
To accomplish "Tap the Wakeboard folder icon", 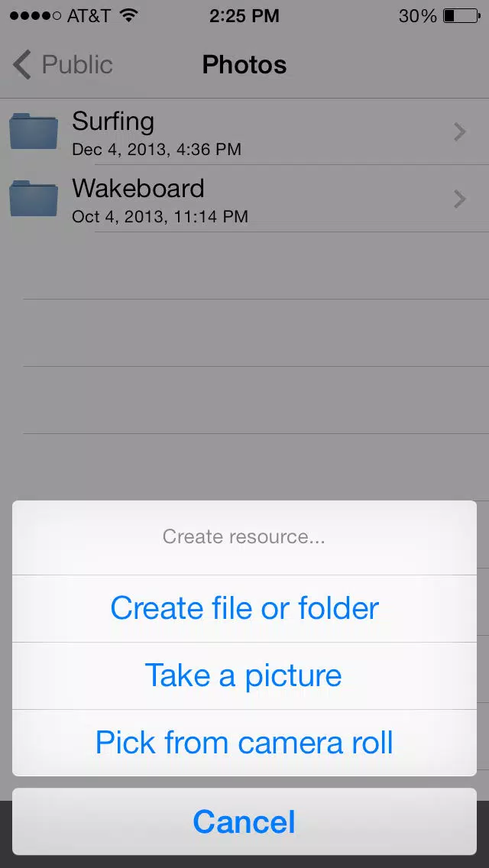I will (33, 198).
